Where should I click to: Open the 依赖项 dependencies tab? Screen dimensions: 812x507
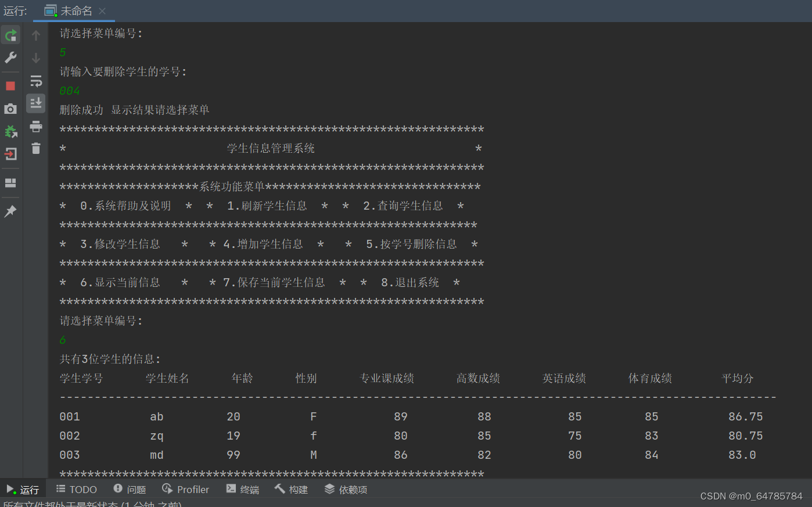[346, 490]
